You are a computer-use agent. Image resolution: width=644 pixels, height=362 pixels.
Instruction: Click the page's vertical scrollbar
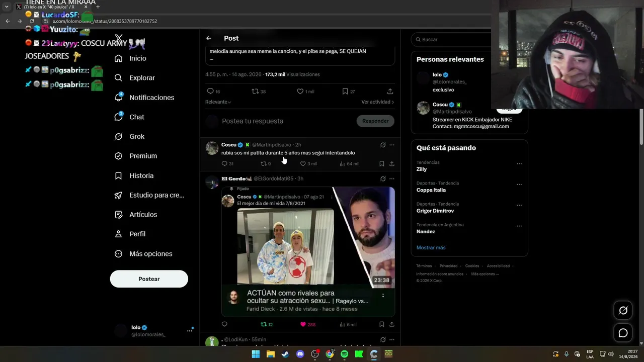641,126
